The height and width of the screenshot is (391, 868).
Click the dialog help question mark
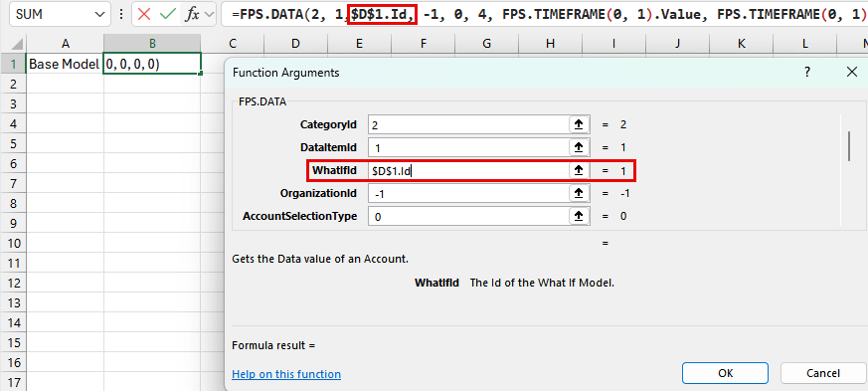coord(807,72)
